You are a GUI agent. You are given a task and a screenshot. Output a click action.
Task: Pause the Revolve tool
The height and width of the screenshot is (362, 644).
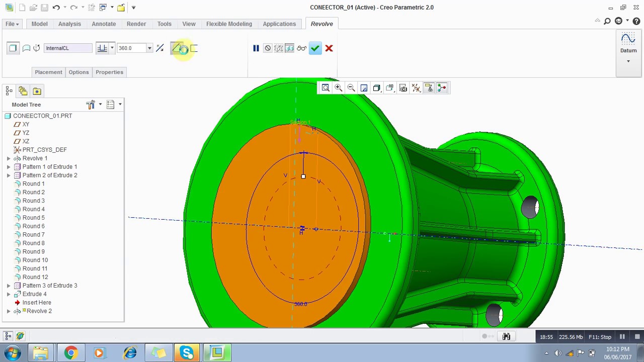pyautogui.click(x=256, y=48)
